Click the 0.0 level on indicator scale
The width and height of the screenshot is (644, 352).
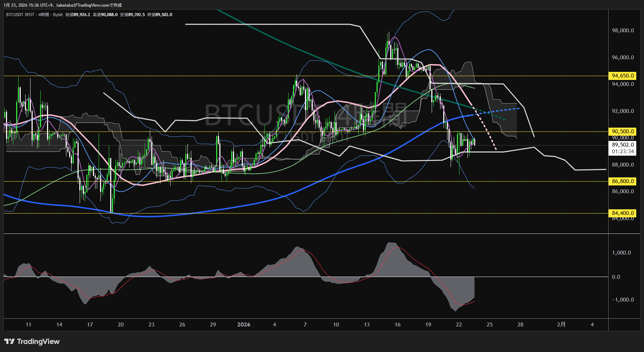[x=616, y=277]
